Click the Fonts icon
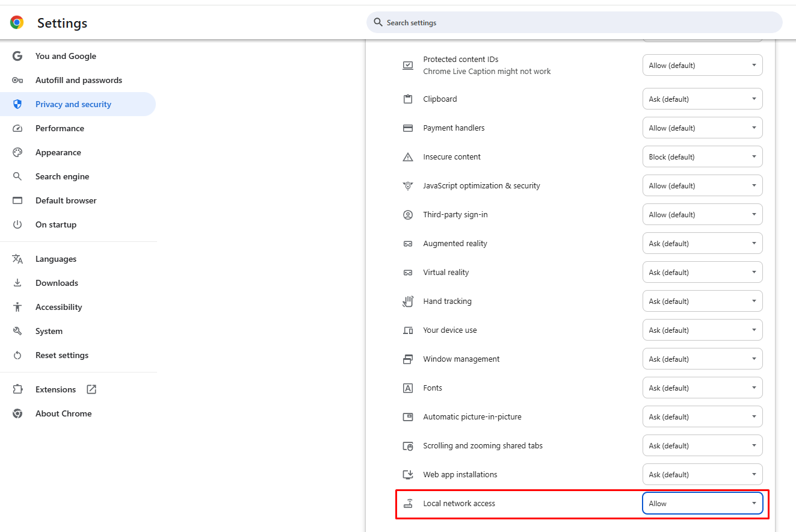This screenshot has width=796, height=532. 408,388
